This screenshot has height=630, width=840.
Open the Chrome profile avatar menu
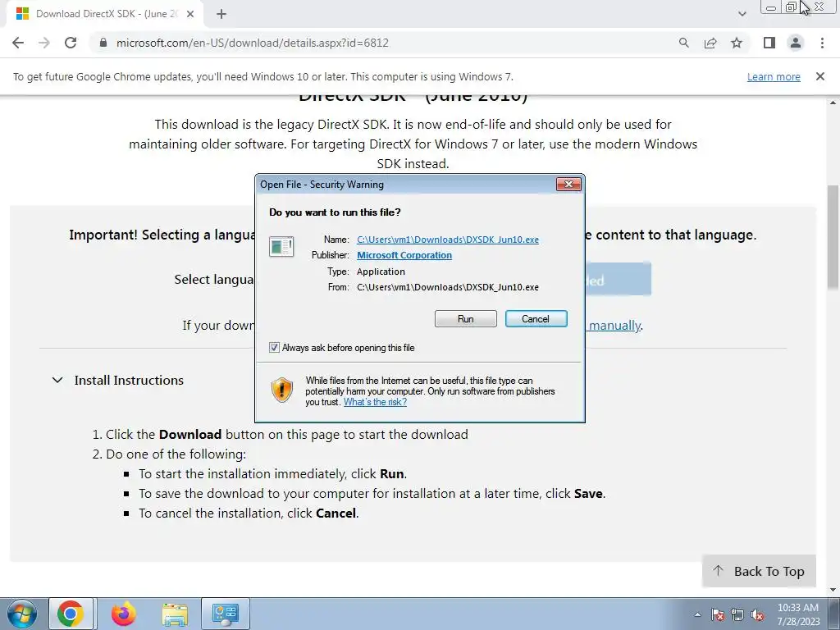pos(796,43)
